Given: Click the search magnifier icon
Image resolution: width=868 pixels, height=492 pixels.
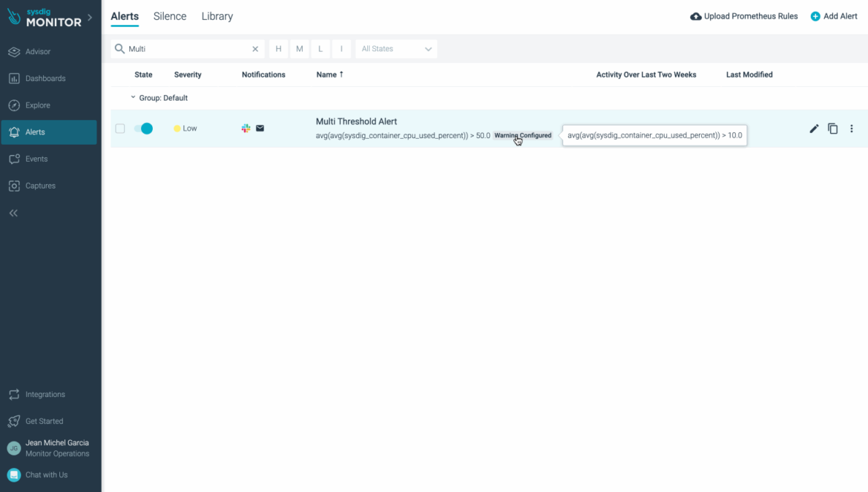Looking at the screenshot, I should pos(119,49).
